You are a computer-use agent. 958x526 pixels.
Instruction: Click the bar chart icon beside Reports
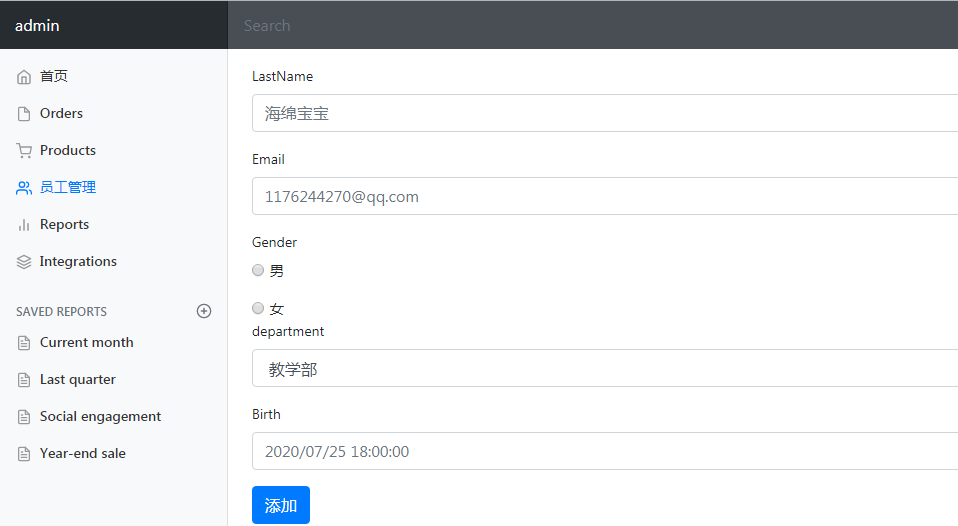24,225
